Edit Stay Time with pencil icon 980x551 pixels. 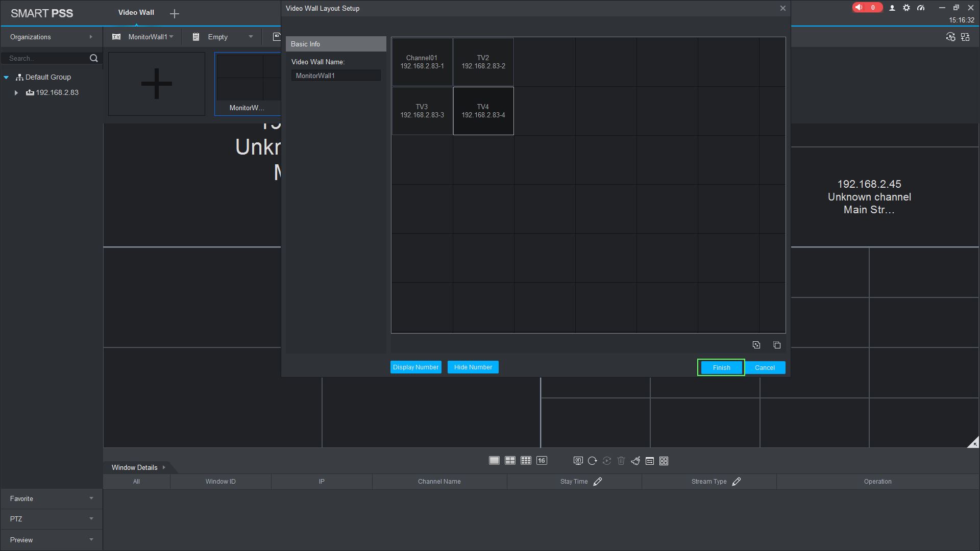coord(598,482)
